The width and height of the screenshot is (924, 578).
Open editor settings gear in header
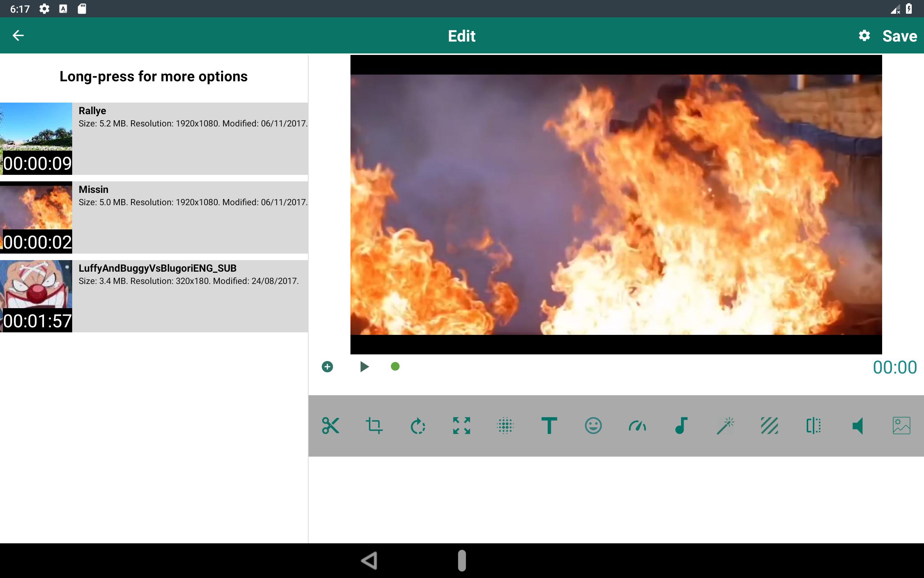click(x=864, y=35)
